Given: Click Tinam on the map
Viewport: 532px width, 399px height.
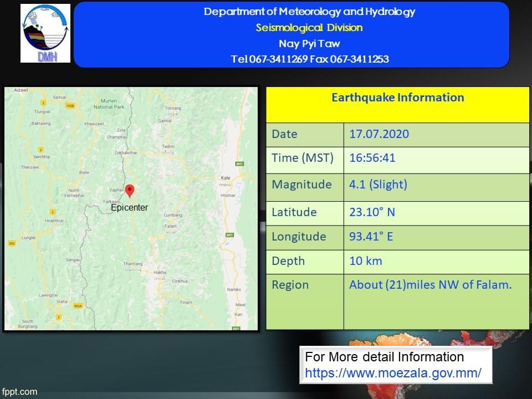Looking at the screenshot, I should pos(186,303).
